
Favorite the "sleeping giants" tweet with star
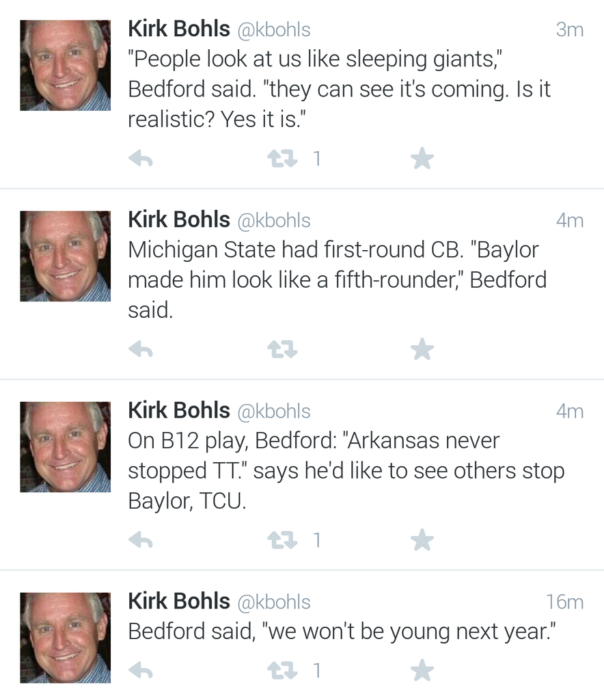tap(422, 159)
